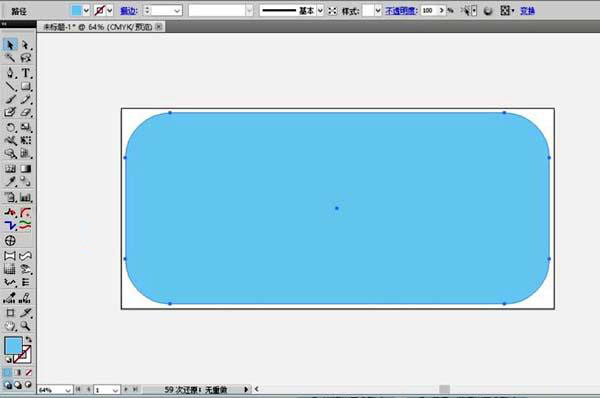Select the Mesh tool

tap(10, 168)
